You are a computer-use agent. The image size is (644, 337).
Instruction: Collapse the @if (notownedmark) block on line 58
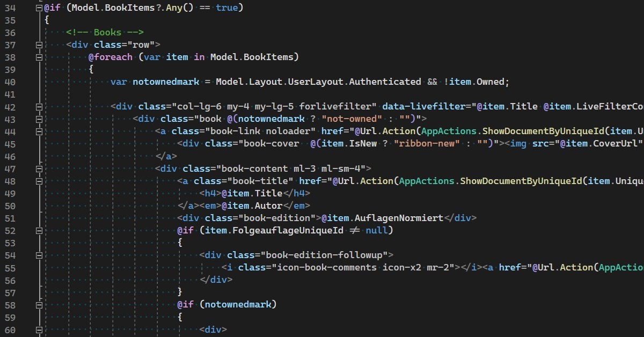tap(38, 304)
